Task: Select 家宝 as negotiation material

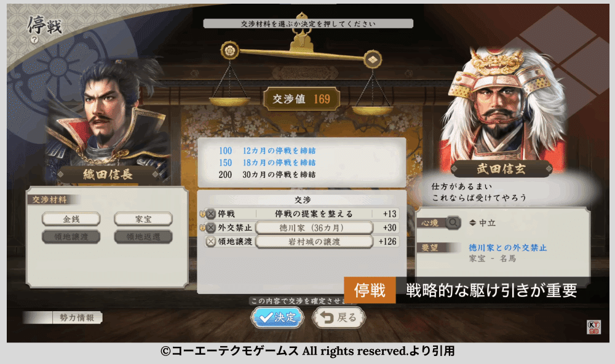Action: [x=143, y=219]
